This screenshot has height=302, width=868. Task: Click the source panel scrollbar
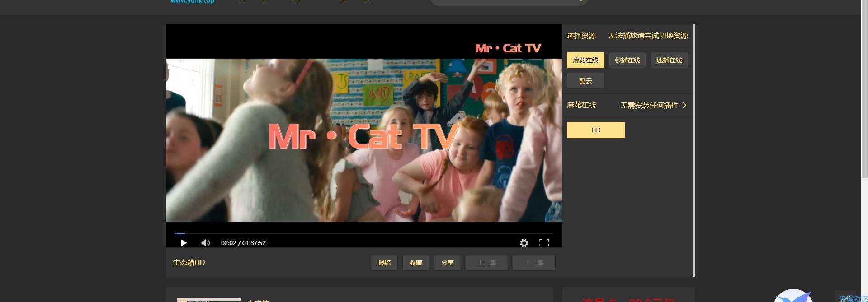[693, 150]
